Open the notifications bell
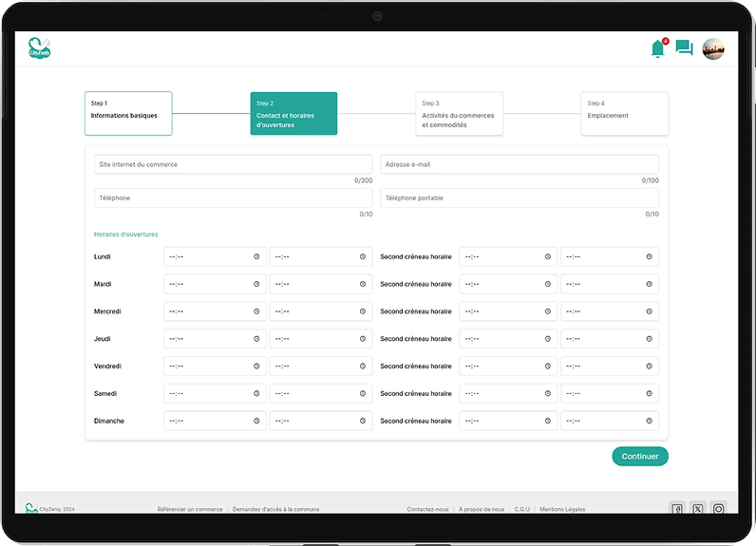Viewport: 756px width, 546px height. pos(657,48)
